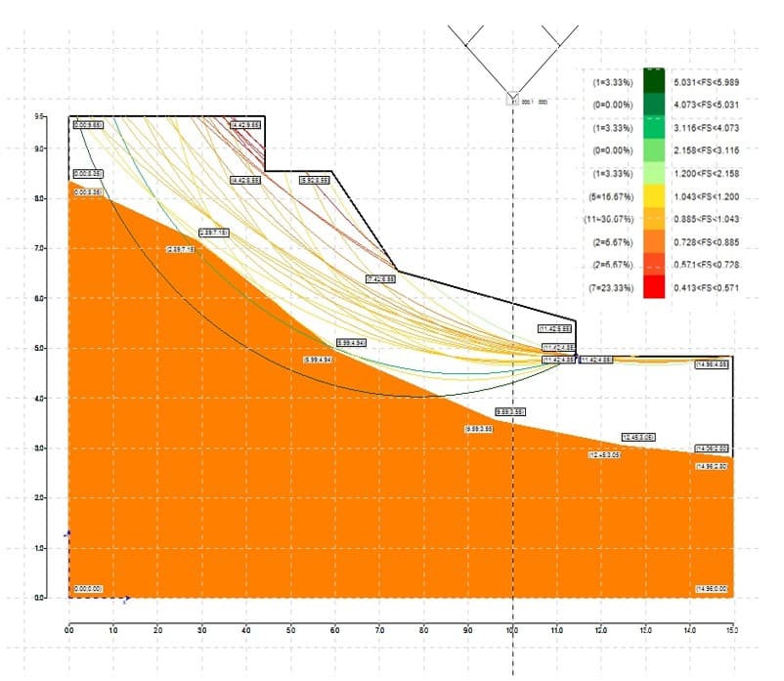The width and height of the screenshot is (784, 681).
Task: Pick the orange 0.728<FS<0.885 legend swatch
Action: (x=654, y=242)
